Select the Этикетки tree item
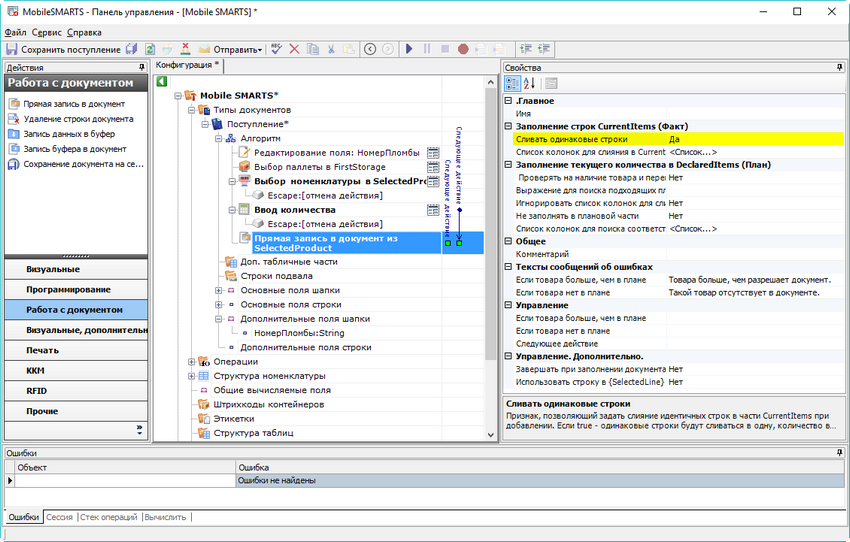This screenshot has width=850, height=542. 234,419
